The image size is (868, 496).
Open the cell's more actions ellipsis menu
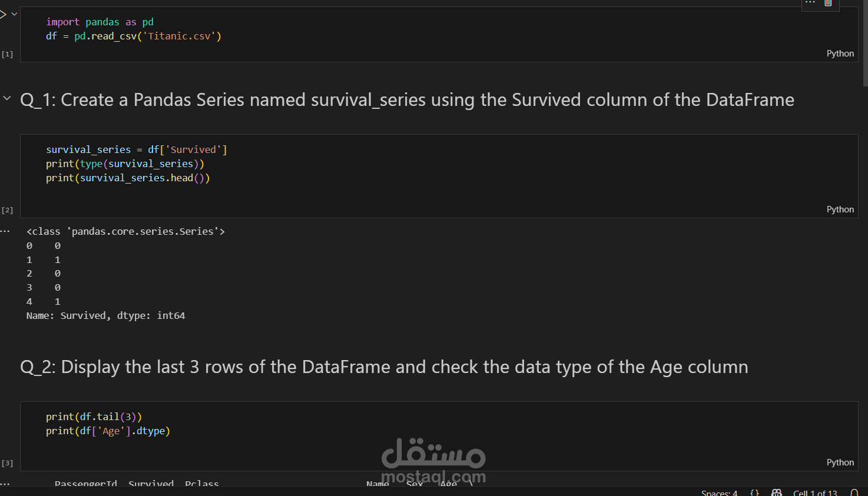coord(810,3)
